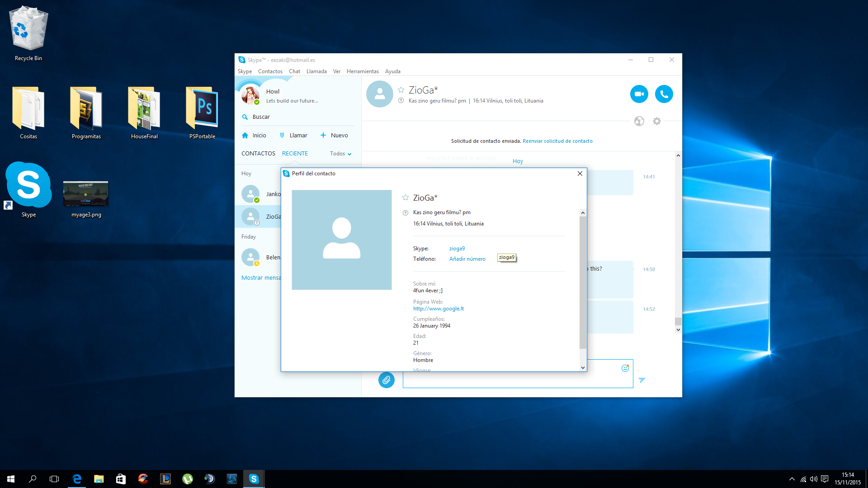Click the profile dialog scrollbar down arrow

(x=583, y=368)
